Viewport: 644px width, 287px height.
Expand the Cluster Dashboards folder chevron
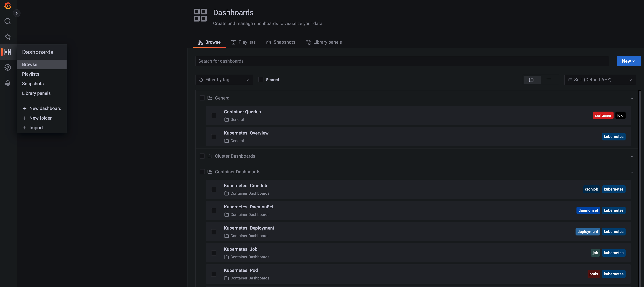632,156
